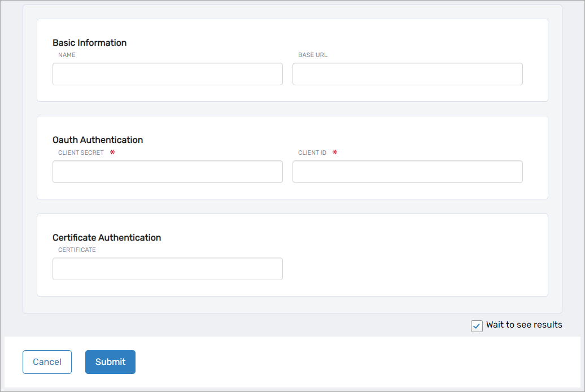This screenshot has width=585, height=392.
Task: Click the Oauth Authentication section title
Action: (x=98, y=140)
